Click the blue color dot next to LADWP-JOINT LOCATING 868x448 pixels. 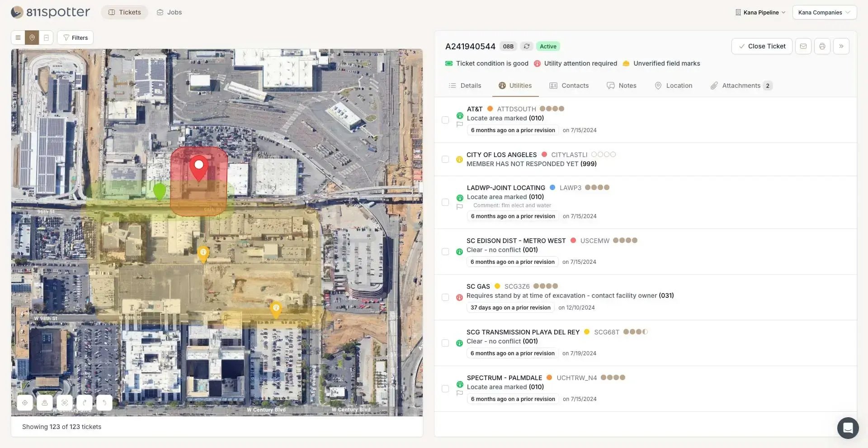[x=552, y=187]
